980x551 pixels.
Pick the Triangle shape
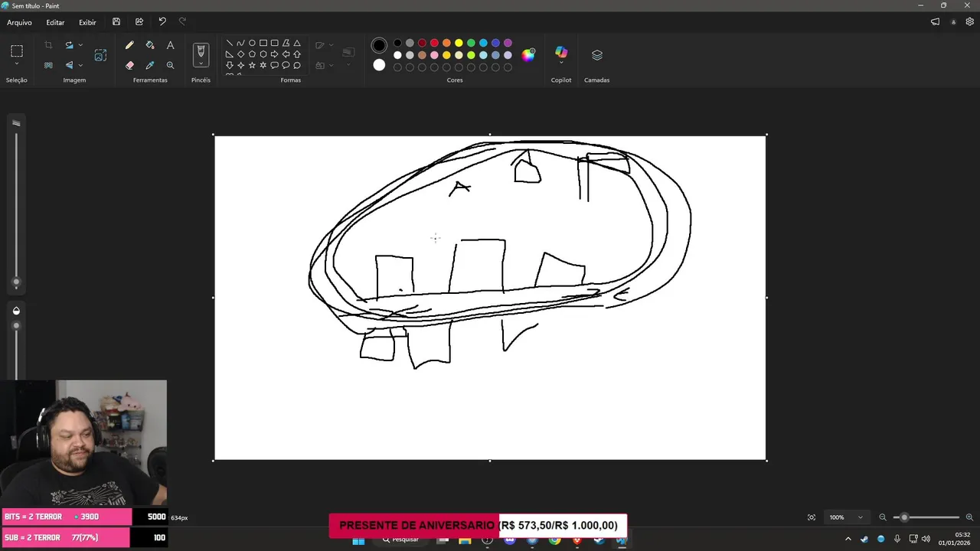click(297, 43)
